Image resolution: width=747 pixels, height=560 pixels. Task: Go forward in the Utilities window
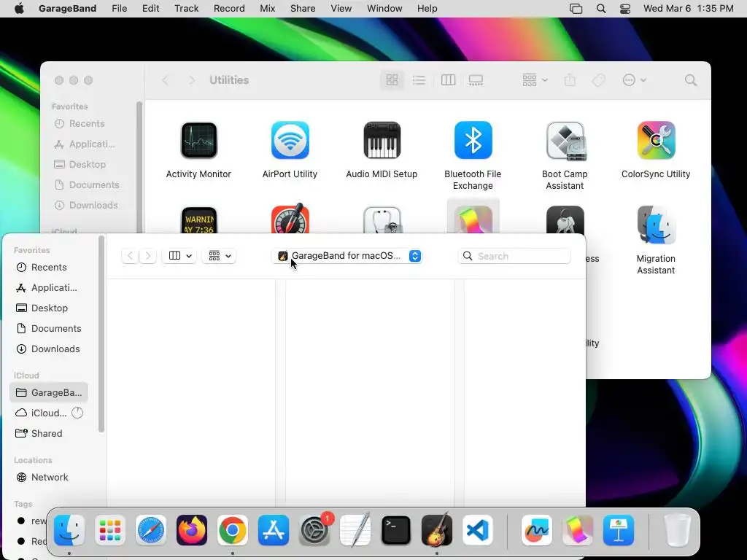tap(192, 80)
